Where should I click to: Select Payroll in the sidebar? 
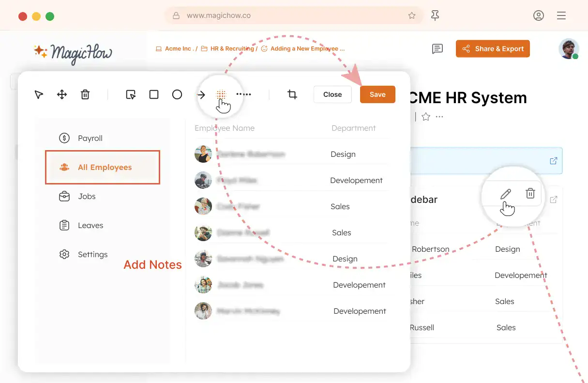[90, 138]
